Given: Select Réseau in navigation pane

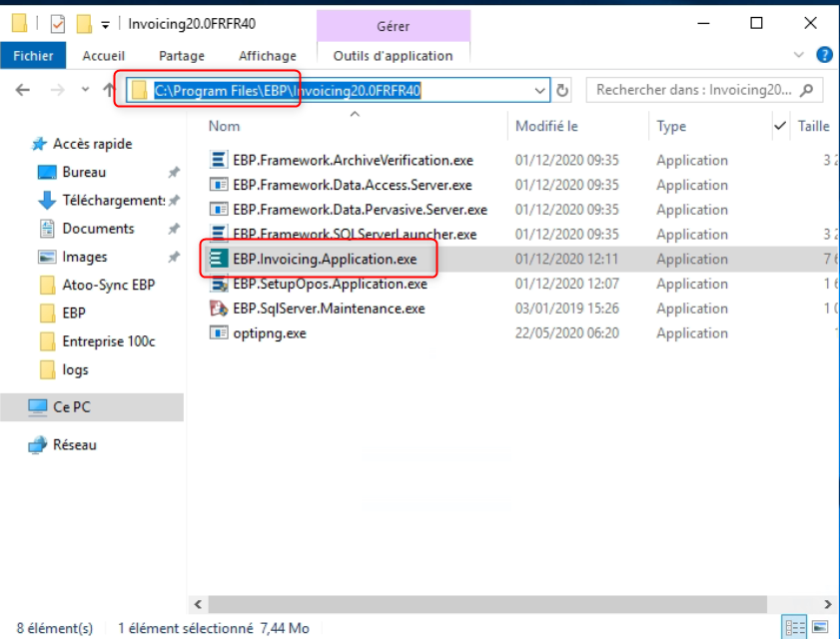Looking at the screenshot, I should 75,444.
